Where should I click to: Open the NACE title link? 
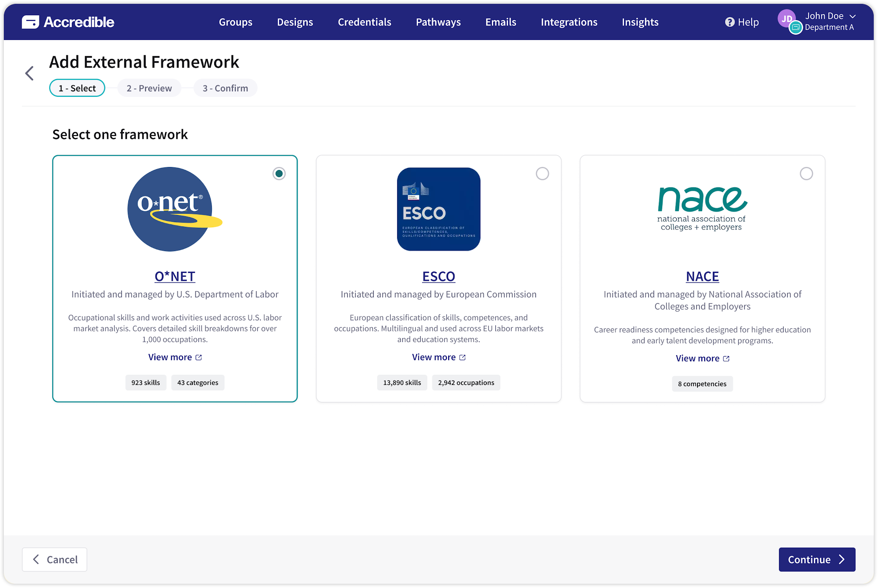(x=703, y=277)
